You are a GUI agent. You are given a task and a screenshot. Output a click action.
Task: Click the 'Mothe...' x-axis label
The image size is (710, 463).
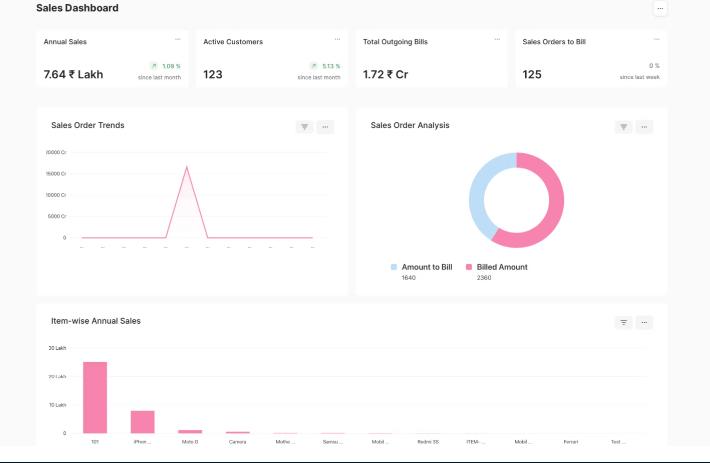click(285, 442)
